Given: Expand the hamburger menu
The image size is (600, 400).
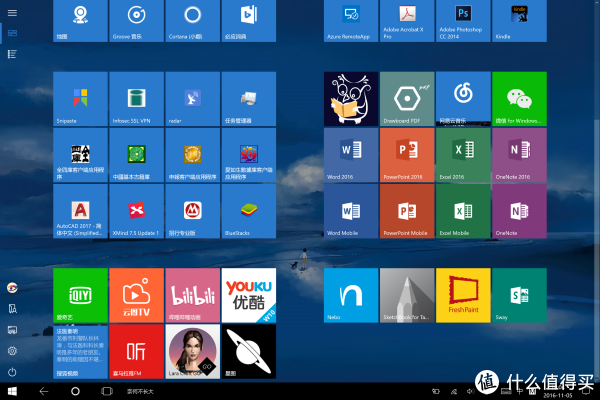Looking at the screenshot, I should point(12,13).
